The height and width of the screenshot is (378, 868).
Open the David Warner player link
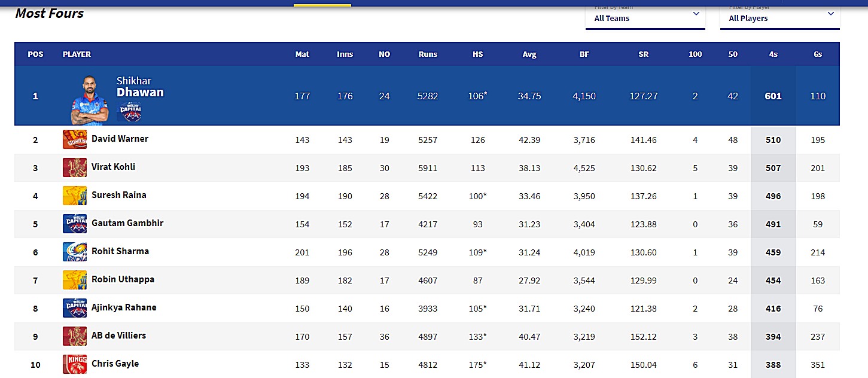[x=120, y=139]
